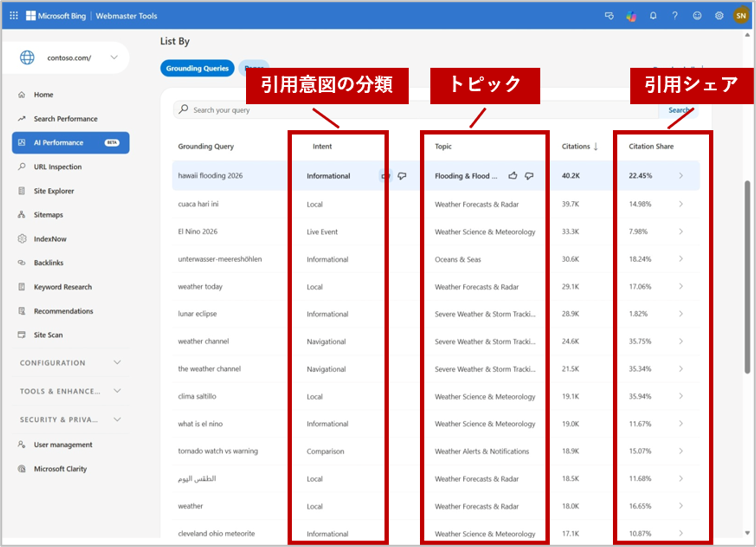The width and height of the screenshot is (756, 547).
Task: Click the scrollbar down arrow
Action: 747,533
